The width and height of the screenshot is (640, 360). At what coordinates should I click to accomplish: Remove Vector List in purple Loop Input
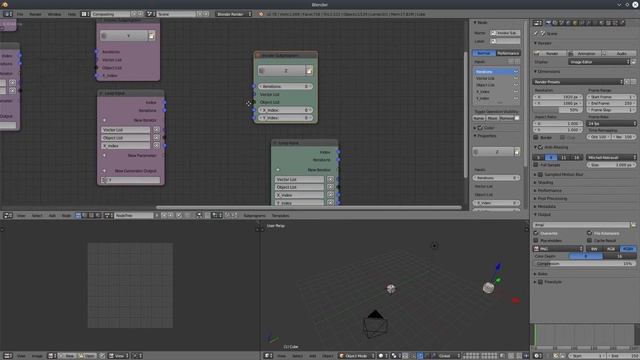click(156, 129)
